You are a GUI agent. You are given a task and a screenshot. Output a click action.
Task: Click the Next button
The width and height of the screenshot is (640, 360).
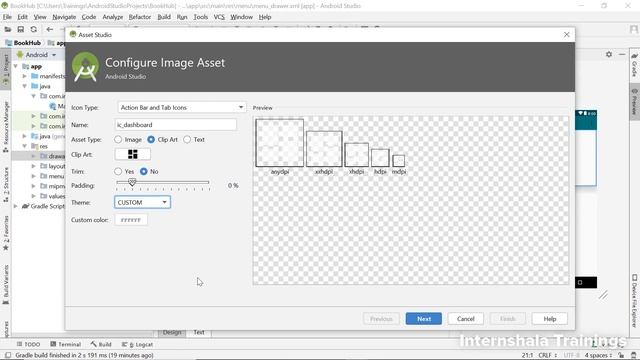click(424, 319)
